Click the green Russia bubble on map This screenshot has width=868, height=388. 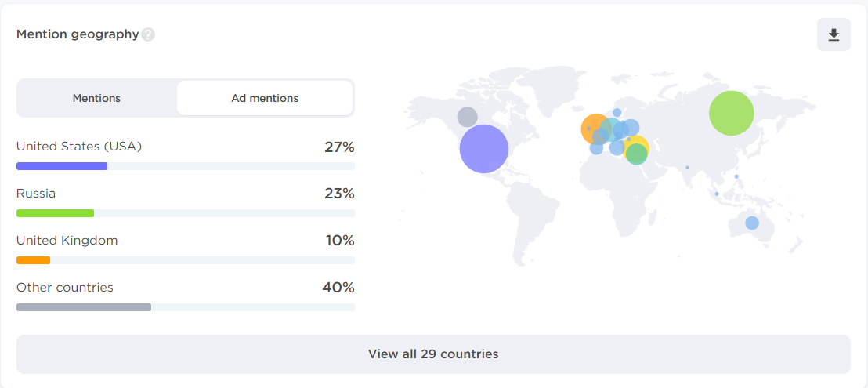click(731, 113)
